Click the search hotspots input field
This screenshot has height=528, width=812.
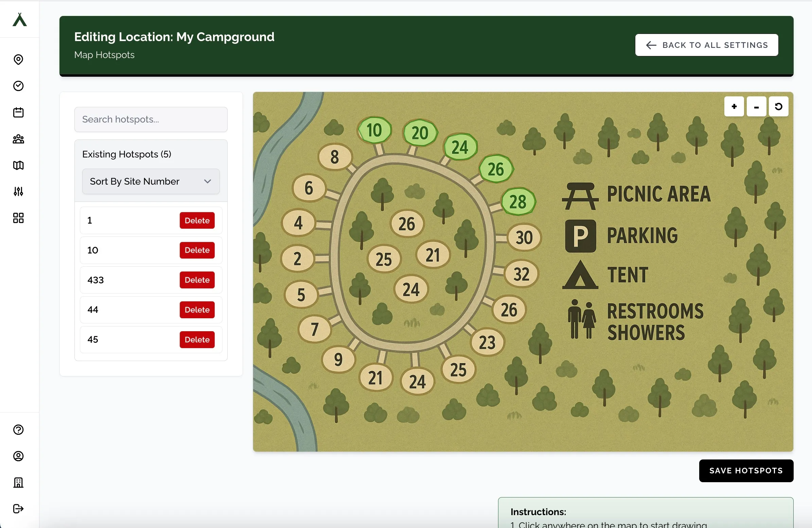tap(151, 119)
